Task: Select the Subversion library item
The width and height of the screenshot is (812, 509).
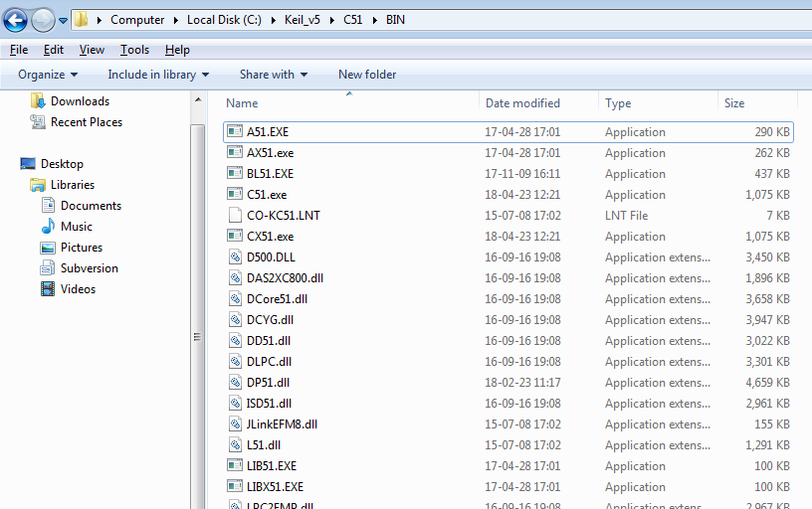Action: click(89, 268)
